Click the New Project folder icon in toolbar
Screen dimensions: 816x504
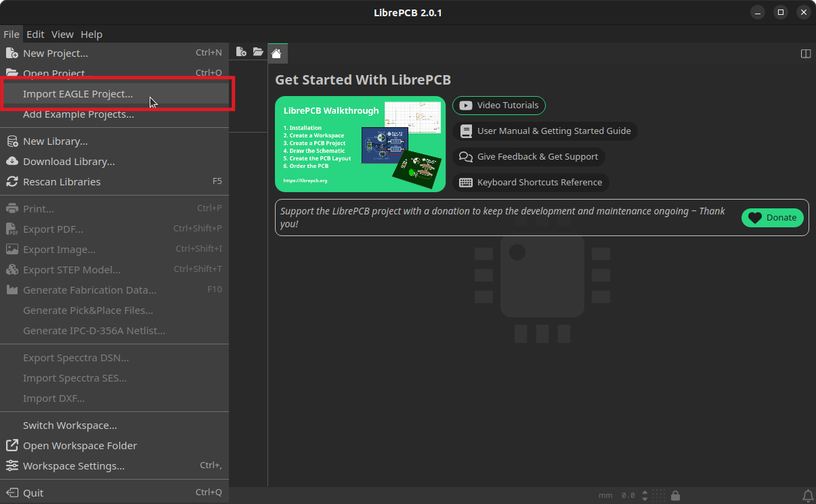click(x=241, y=52)
